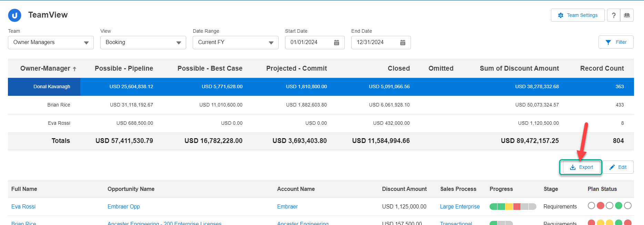The height and width of the screenshot is (225, 644).
Task: Open the View dropdown showing Booking
Action: click(143, 43)
